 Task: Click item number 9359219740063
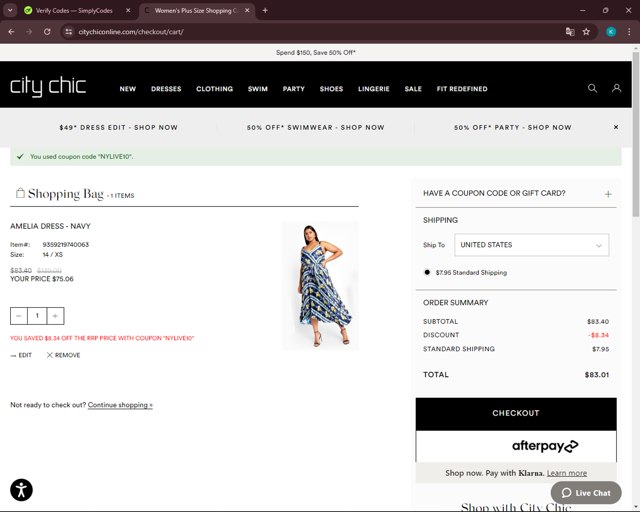pos(66,245)
